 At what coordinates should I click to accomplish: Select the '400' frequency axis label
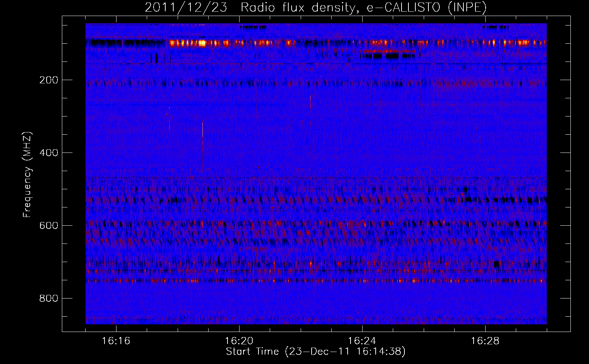[x=49, y=153]
